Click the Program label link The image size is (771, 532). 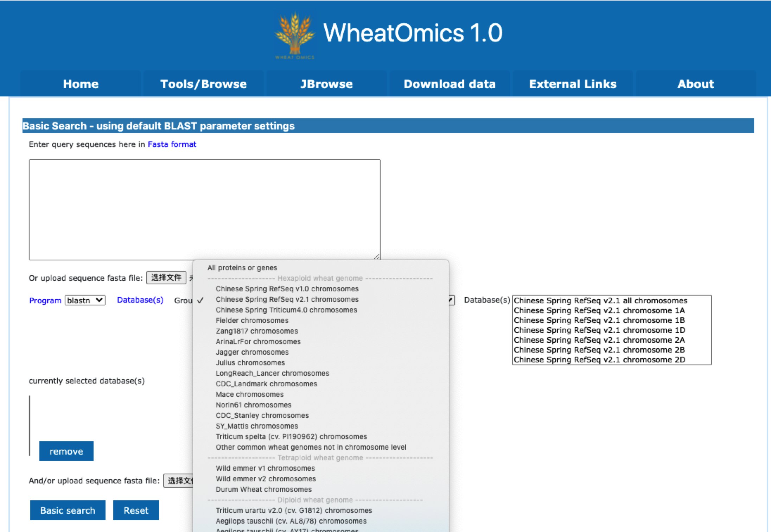[45, 300]
